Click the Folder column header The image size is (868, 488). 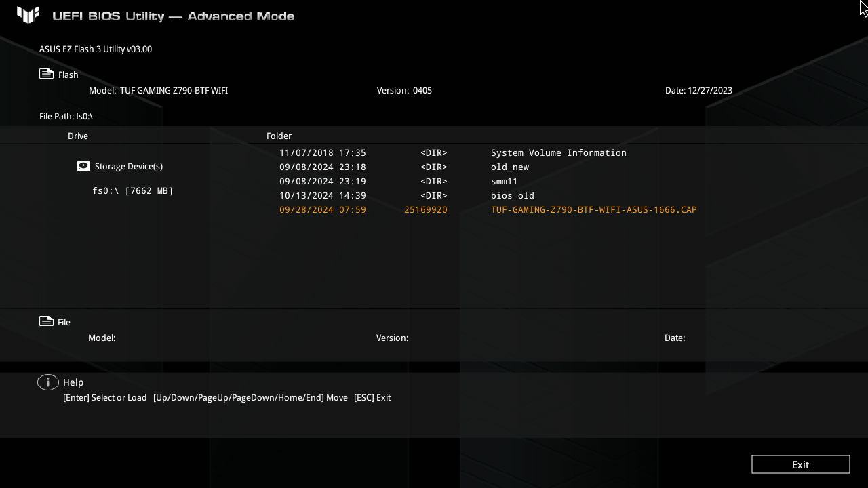tap(279, 136)
